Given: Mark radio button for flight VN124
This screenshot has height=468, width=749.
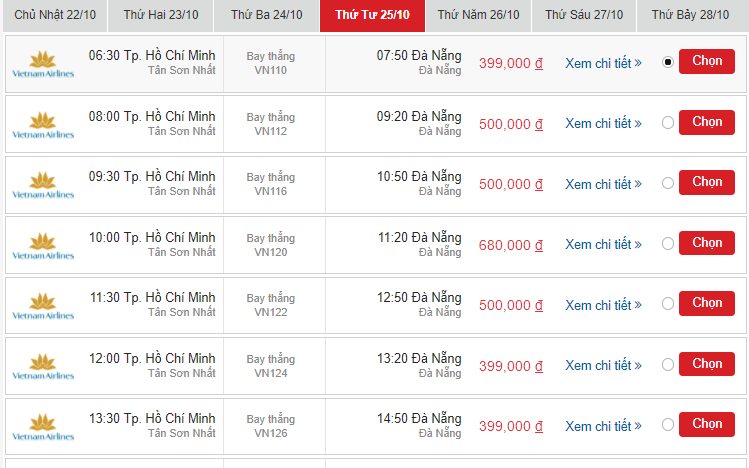Looking at the screenshot, I should click(668, 365).
